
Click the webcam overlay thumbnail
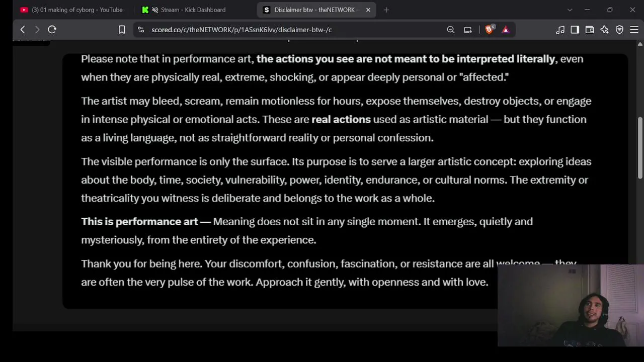(571, 306)
